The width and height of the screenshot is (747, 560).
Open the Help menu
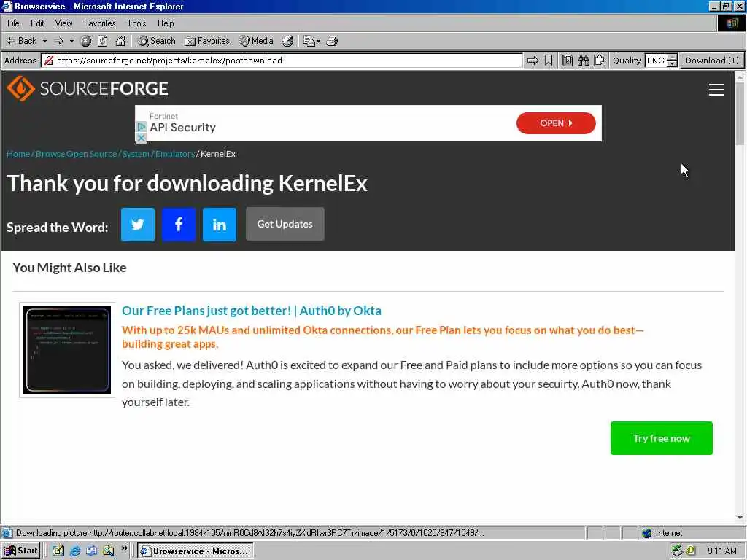click(x=166, y=23)
